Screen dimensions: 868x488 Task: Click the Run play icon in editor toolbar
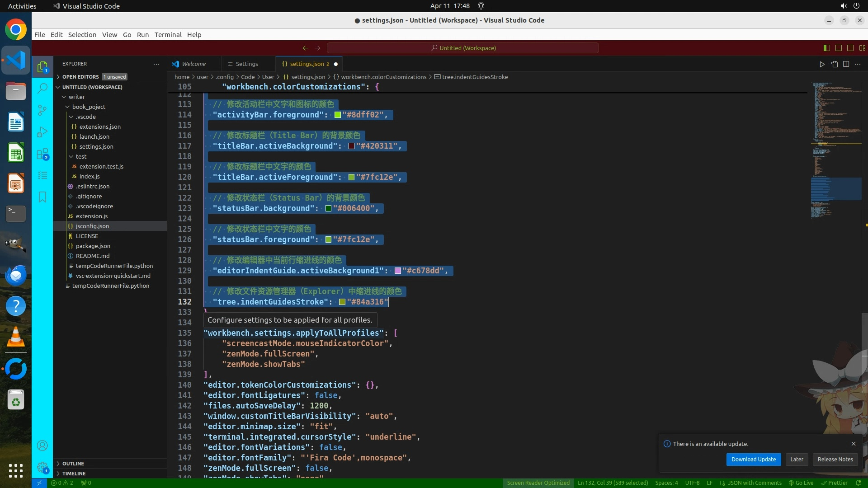click(x=822, y=64)
